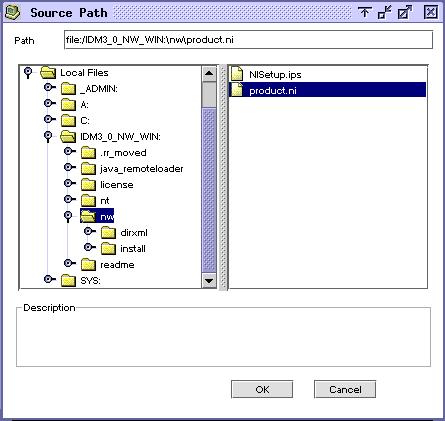Viewport: 445px width, 421px height.
Task: Click the A: drive folder icon
Action: click(68, 105)
